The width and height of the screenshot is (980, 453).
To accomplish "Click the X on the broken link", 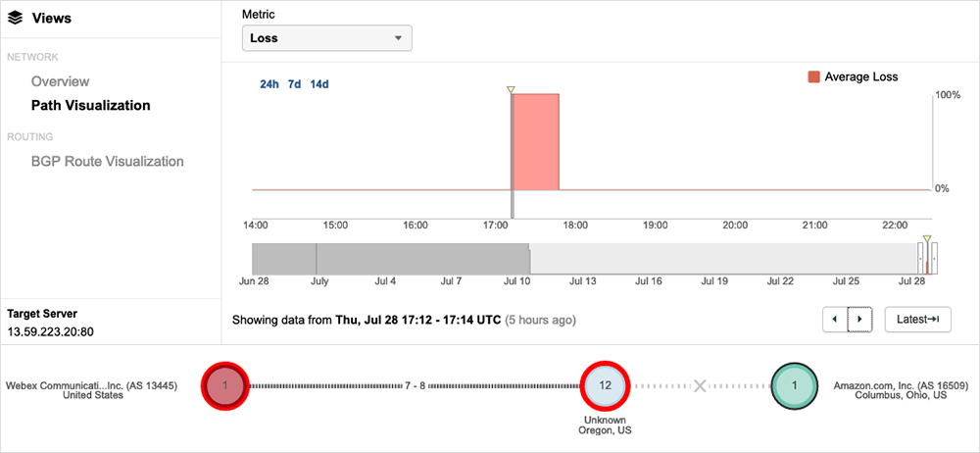I will (700, 386).
